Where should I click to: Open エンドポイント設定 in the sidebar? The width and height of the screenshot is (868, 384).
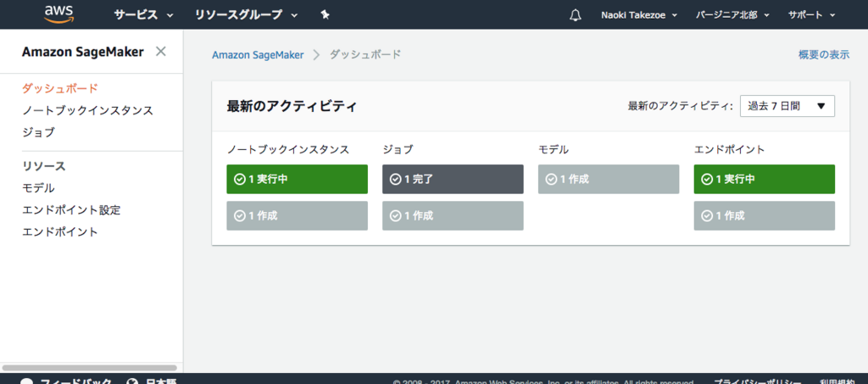coord(71,209)
